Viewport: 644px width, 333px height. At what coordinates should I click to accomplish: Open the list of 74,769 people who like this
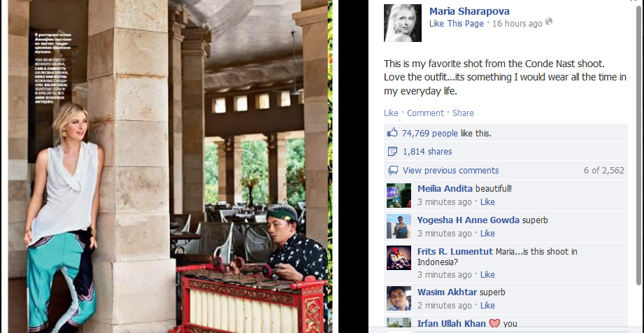coord(429,133)
